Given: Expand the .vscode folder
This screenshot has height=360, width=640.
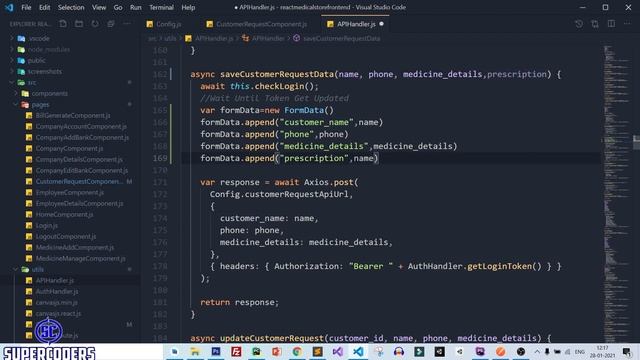Looking at the screenshot, I should (x=39, y=38).
